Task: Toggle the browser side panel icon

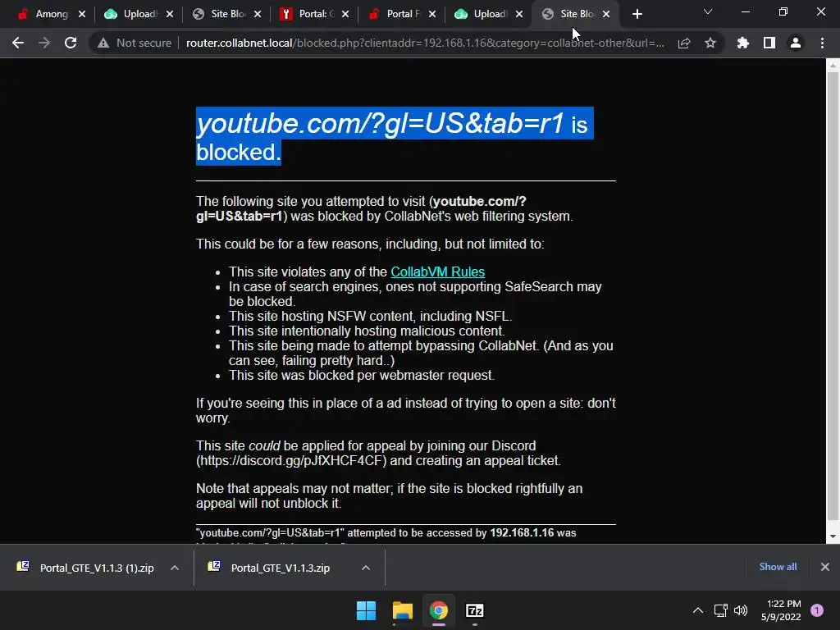Action: point(769,43)
